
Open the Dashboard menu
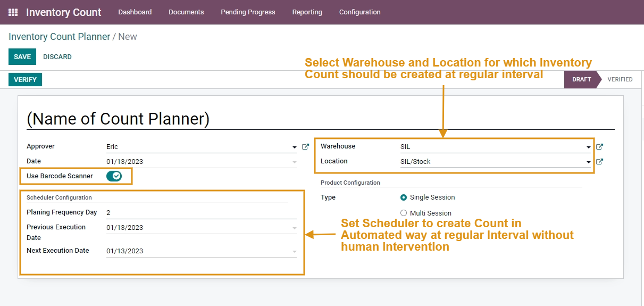click(135, 12)
